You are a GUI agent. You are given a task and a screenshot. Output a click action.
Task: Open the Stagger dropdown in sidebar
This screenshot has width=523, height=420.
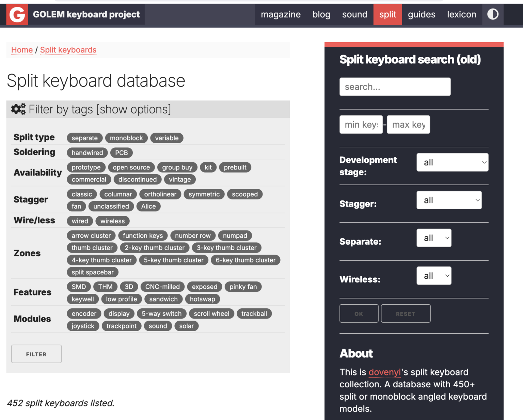(x=449, y=200)
